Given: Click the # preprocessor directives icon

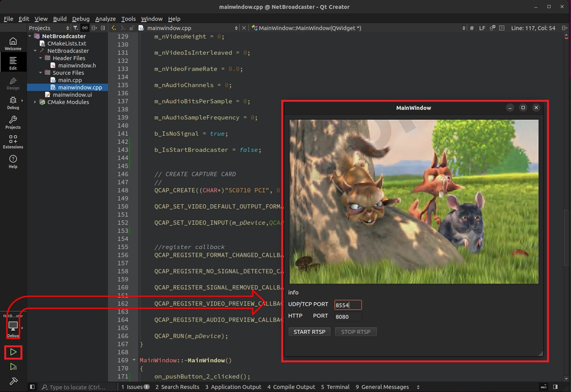Looking at the screenshot, I should [x=472, y=28].
